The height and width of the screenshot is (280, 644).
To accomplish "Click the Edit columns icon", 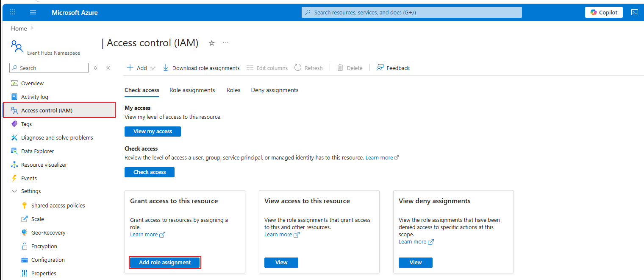I will click(x=250, y=68).
